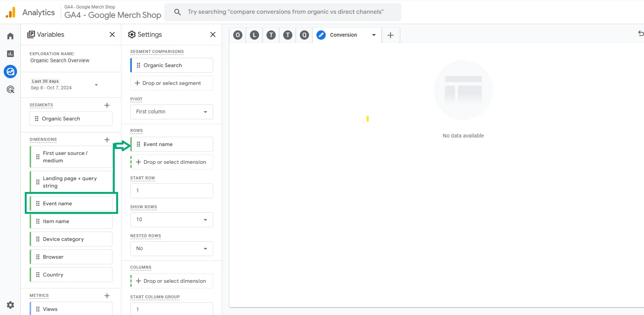The image size is (644, 315).
Task: Edit tab name with pencil icon
Action: click(x=321, y=35)
